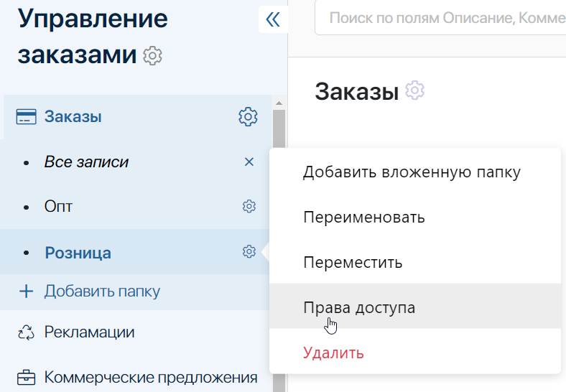The image size is (566, 392).
Task: Click the Заказы card icon in sidebar
Action: click(x=27, y=117)
